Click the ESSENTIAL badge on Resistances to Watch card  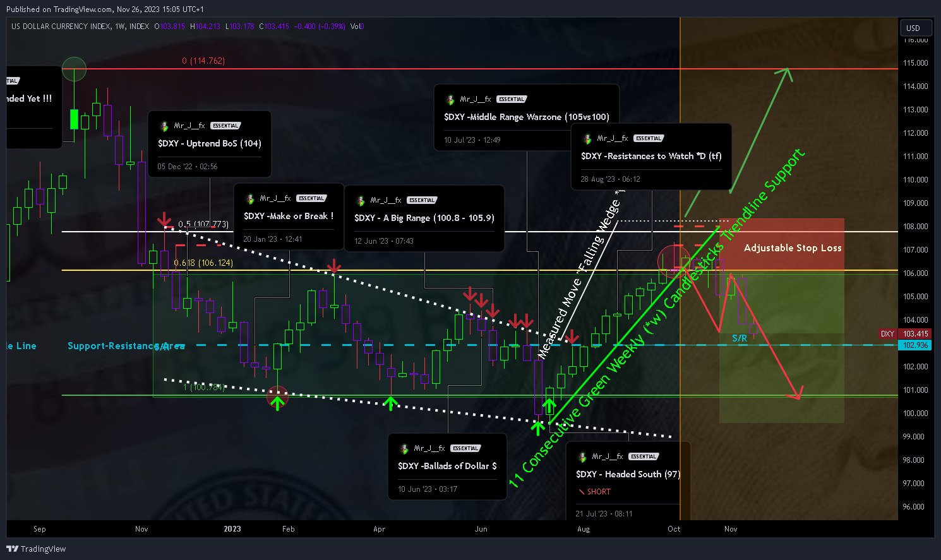649,138
